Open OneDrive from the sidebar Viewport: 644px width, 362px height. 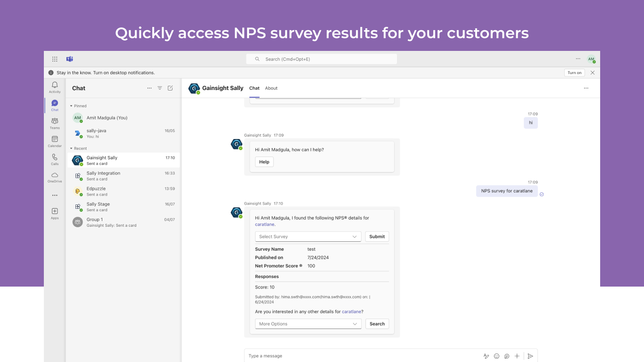[x=55, y=177]
